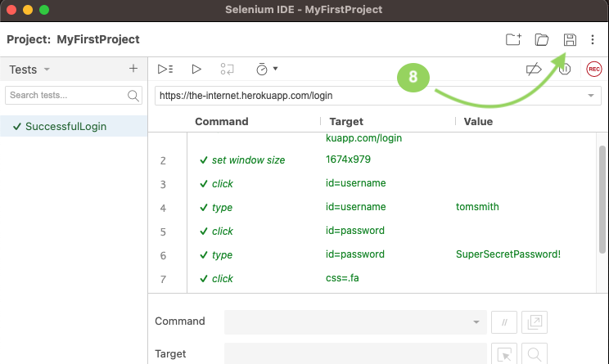
Task: Toggle pause on exceptions icon
Action: 564,69
